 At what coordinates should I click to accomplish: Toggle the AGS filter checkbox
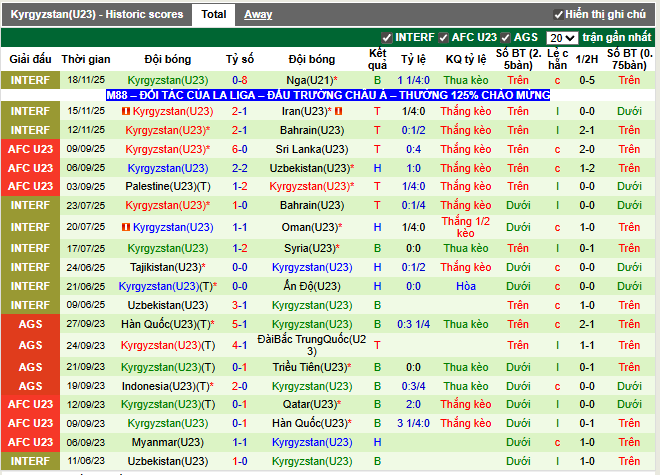[506, 38]
